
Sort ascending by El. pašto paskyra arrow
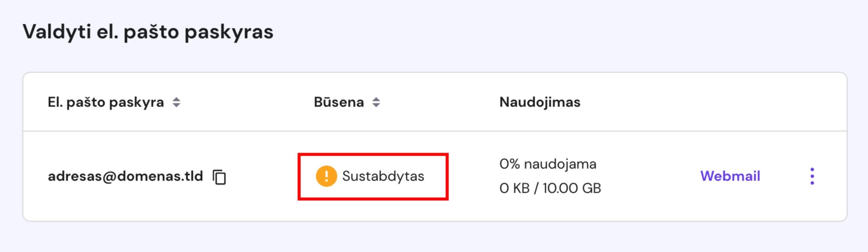pos(176,99)
